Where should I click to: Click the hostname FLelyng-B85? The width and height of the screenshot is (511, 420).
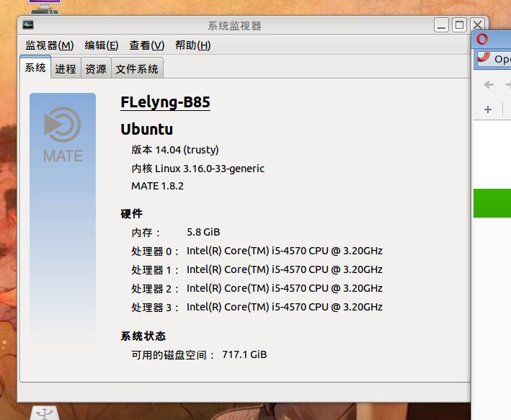click(x=165, y=102)
